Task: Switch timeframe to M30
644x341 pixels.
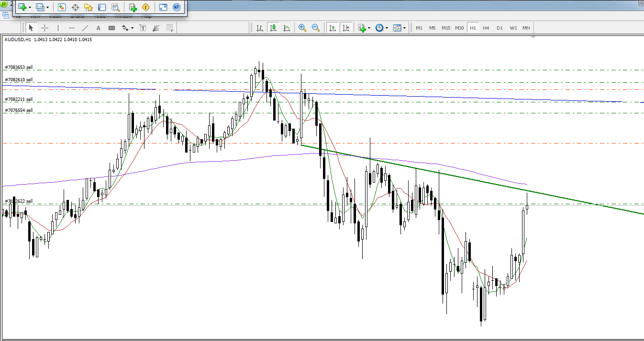Action: (x=459, y=28)
